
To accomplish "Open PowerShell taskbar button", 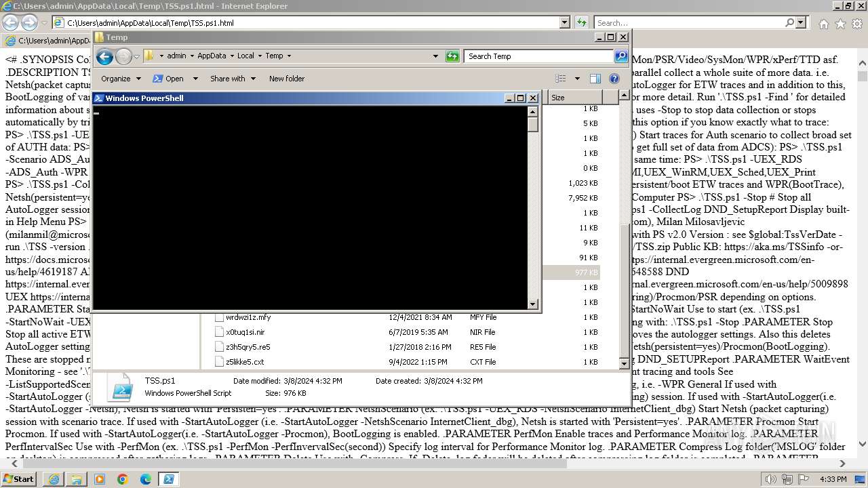I will [169, 479].
